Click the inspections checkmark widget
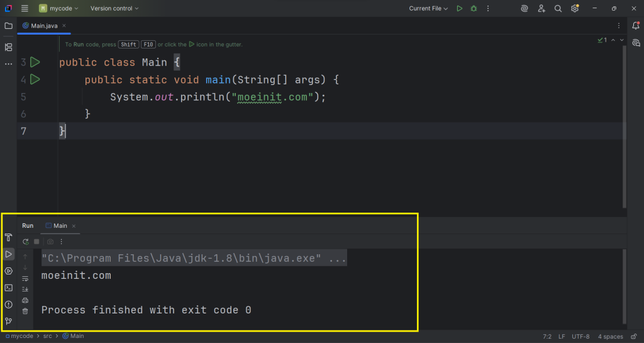The width and height of the screenshot is (644, 343). (602, 40)
